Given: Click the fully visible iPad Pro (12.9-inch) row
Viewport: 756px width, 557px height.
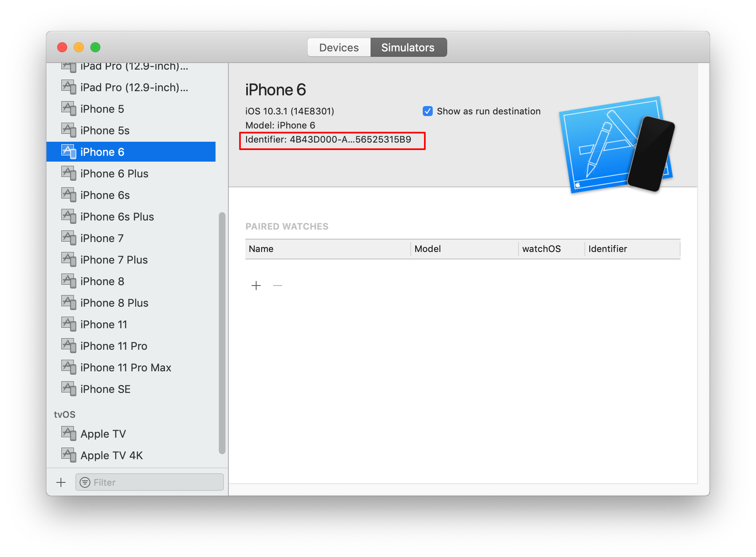Looking at the screenshot, I should 131,87.
